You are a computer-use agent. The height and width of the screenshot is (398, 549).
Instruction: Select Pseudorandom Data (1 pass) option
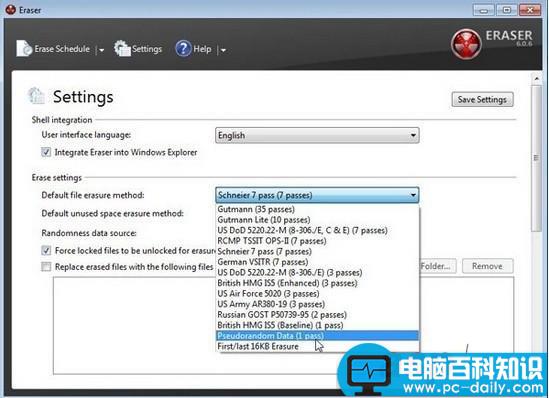pyautogui.click(x=317, y=336)
